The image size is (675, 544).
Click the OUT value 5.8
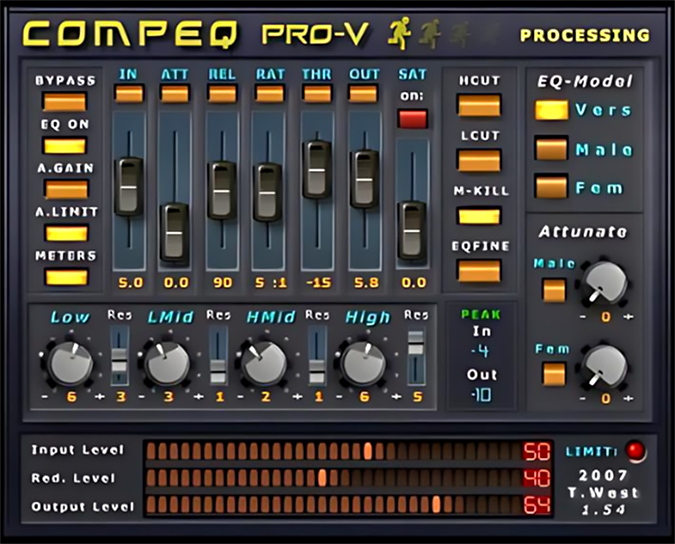(x=366, y=283)
